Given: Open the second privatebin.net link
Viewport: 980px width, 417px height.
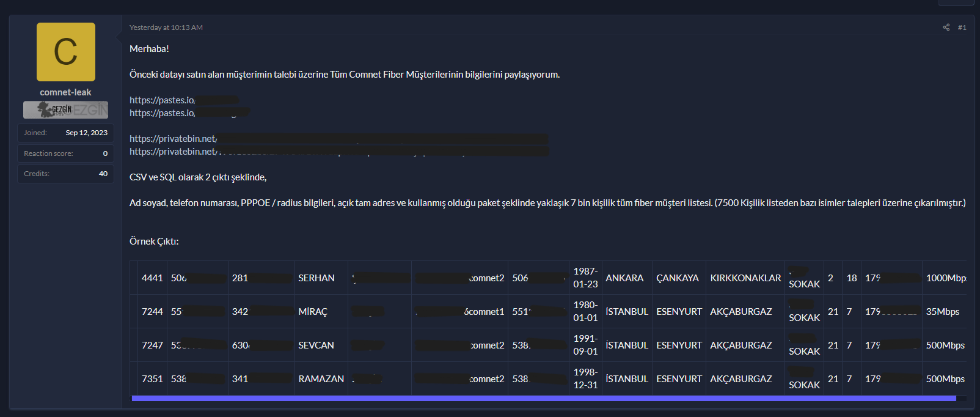Looking at the screenshot, I should pos(173,152).
